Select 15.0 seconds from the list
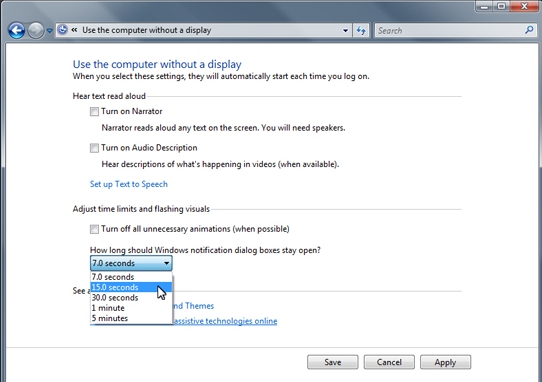The width and height of the screenshot is (542, 382). (x=131, y=287)
